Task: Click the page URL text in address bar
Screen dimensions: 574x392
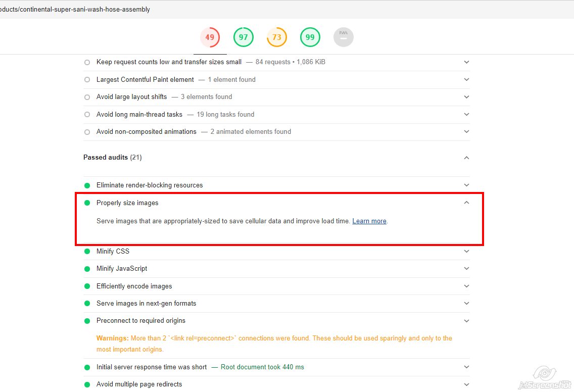Action: coord(75,10)
